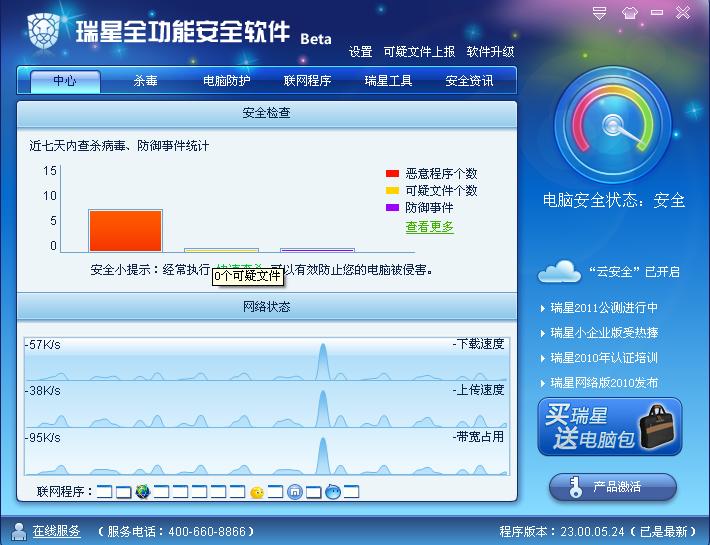
Task: Click the 快速查杀 link in the tip
Action: click(x=239, y=267)
